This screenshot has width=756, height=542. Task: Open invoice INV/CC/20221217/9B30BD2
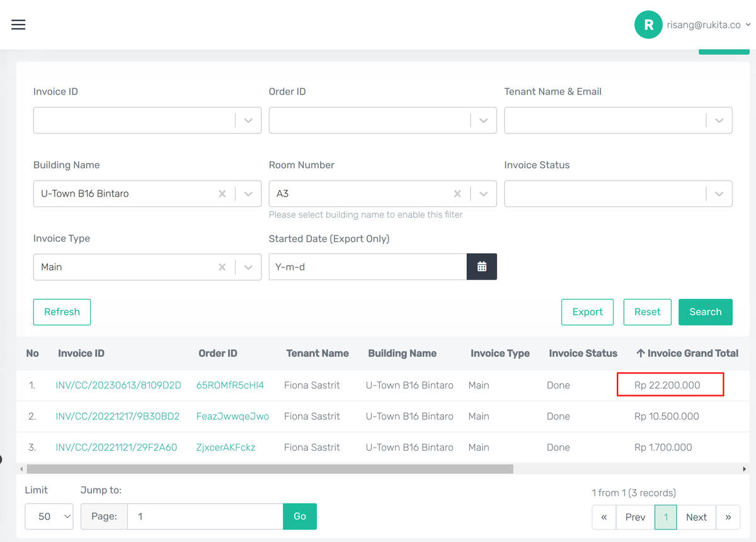click(118, 416)
